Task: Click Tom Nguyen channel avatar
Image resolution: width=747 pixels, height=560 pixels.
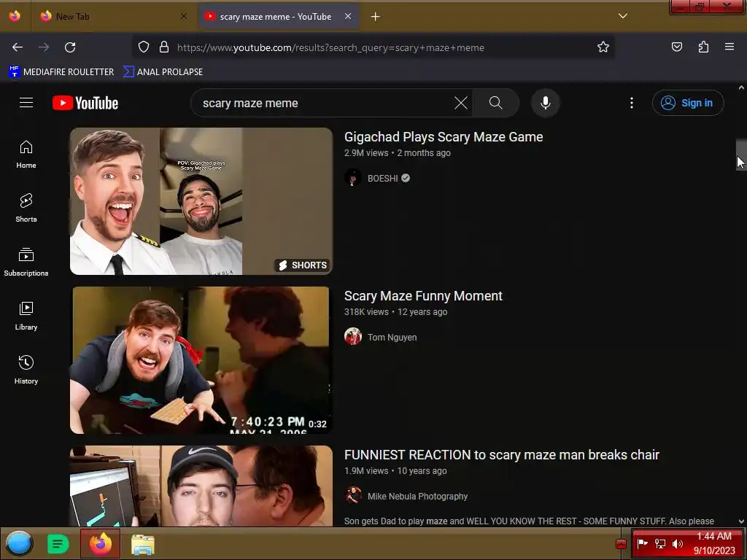Action: [x=353, y=337]
